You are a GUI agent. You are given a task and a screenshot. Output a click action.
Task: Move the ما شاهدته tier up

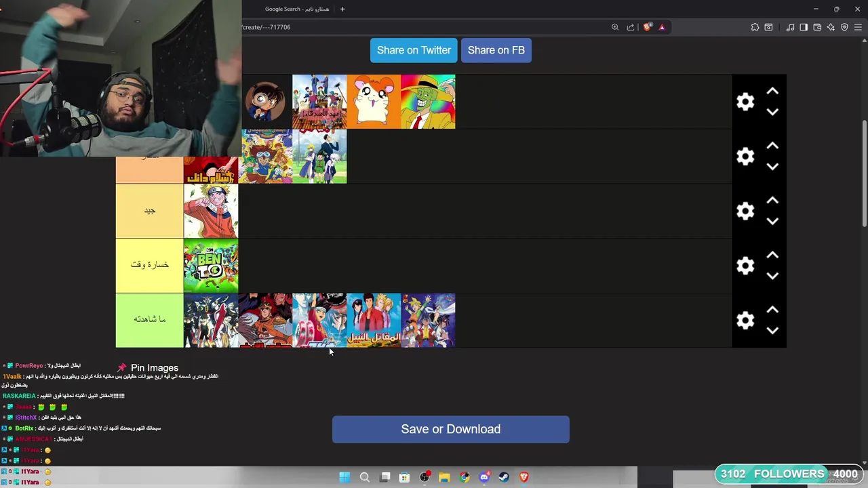point(772,310)
